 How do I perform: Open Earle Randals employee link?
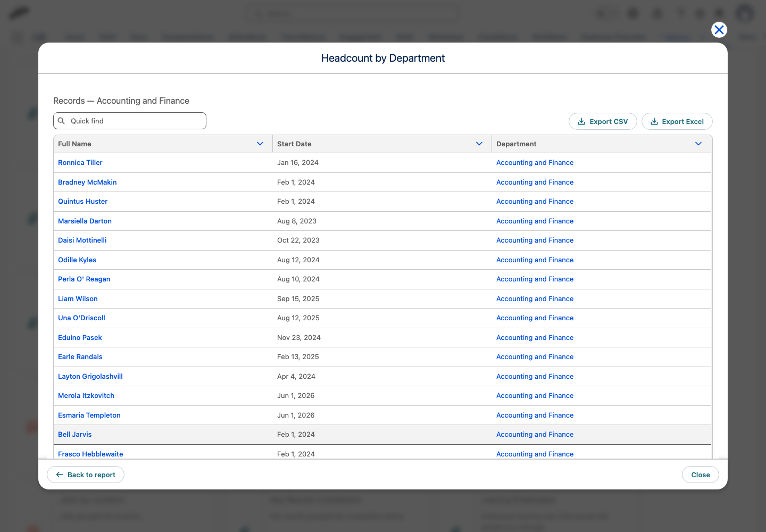80,357
